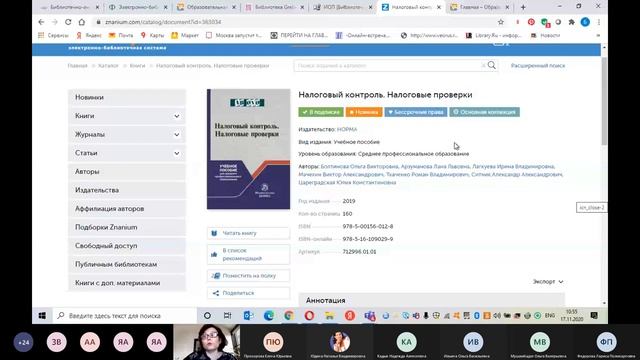Open the Яндекс bookmark in bookmarks bar
This screenshot has width=640, height=360.
click(x=89, y=36)
